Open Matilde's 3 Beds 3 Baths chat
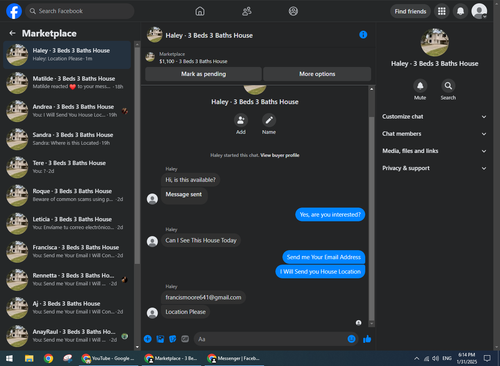The width and height of the screenshot is (500, 366). click(x=67, y=83)
